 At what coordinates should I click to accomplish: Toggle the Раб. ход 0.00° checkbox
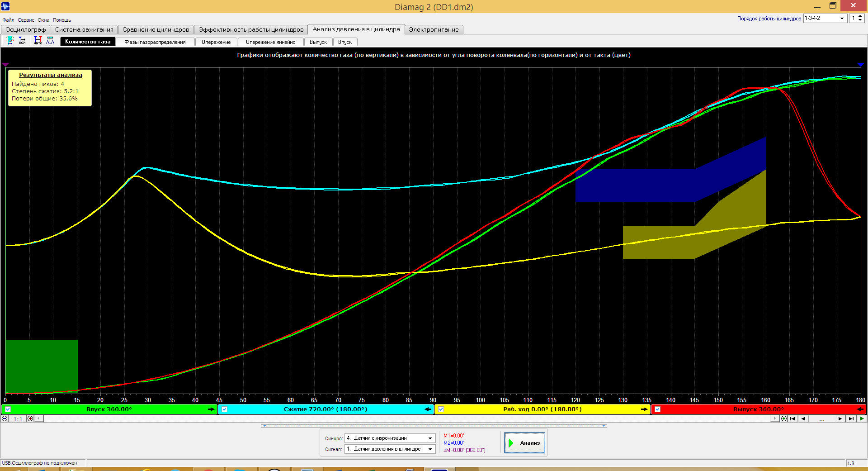[441, 409]
